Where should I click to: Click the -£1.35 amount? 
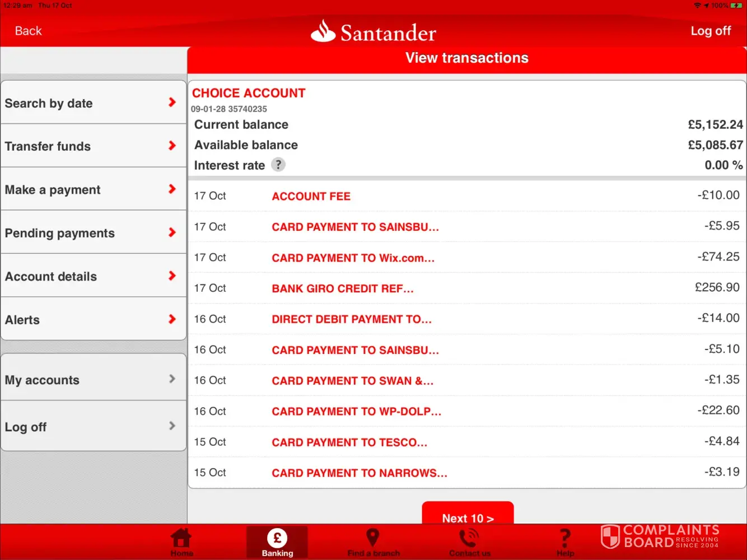[722, 380]
